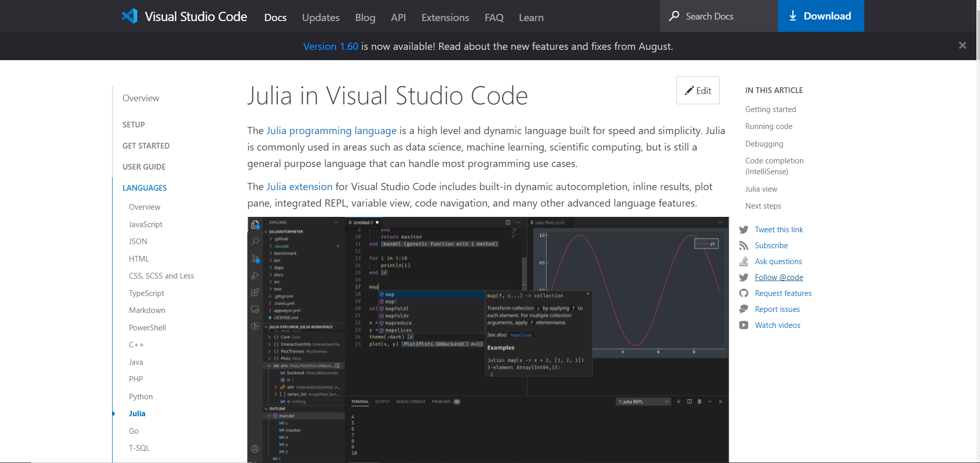Click the Edit button
This screenshot has height=463, width=980.
[x=698, y=90]
